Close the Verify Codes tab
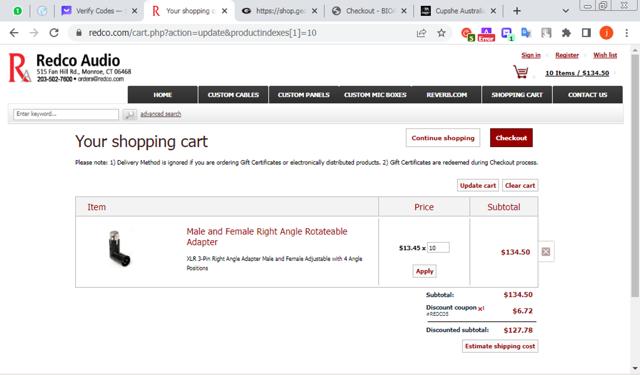The image size is (640, 375). point(134,11)
